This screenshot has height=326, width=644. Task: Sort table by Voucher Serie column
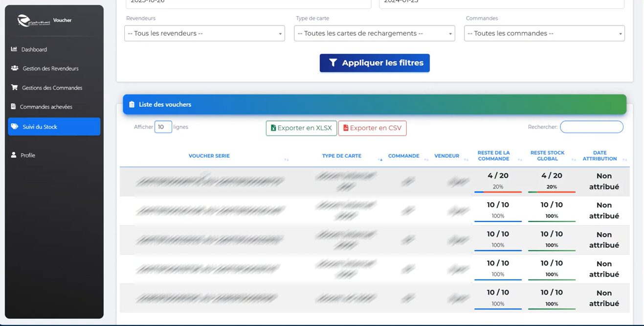point(209,156)
